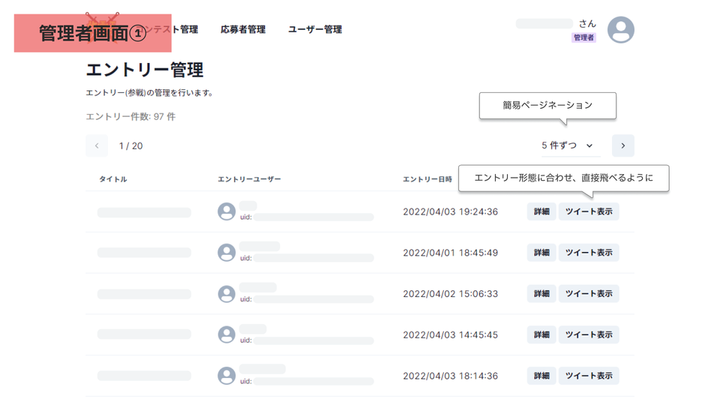720x405 pixels.
Task: Show tweet for the 18:14:36 entry
Action: click(589, 376)
